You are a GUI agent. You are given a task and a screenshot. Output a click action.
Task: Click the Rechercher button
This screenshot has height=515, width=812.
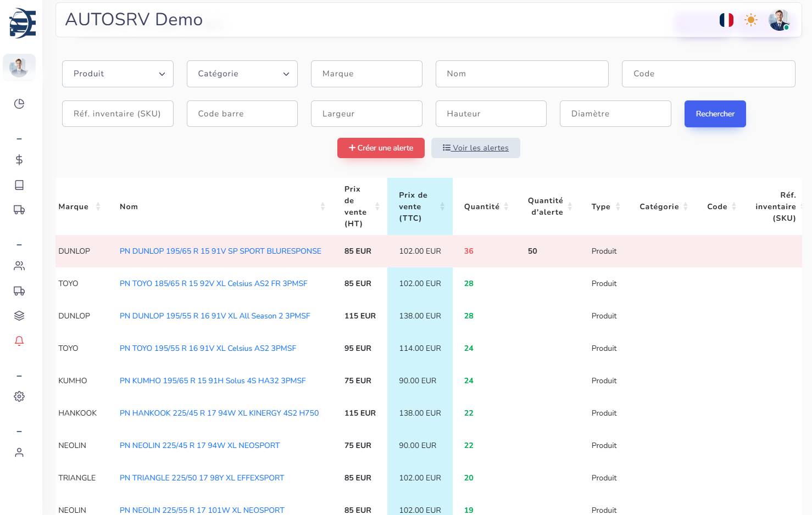tap(715, 114)
